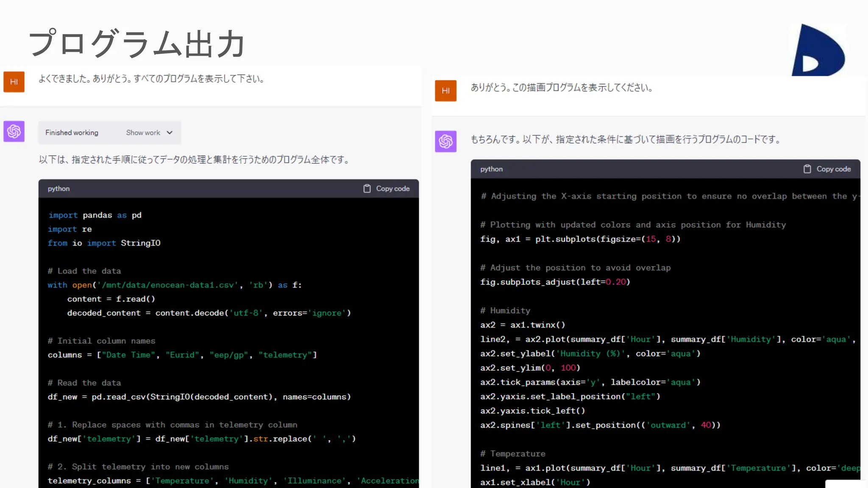The width and height of the screenshot is (868, 488).
Task: Click Show work text
Action: (143, 133)
